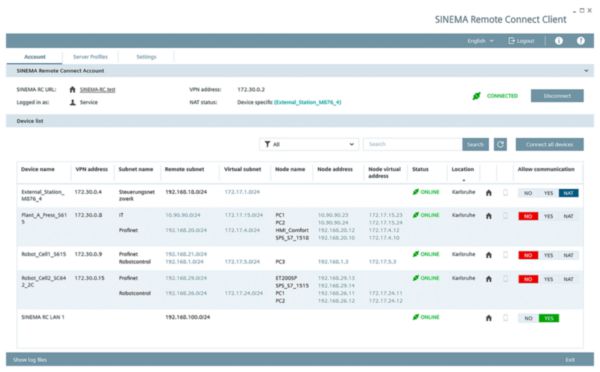Set SINEMA RC LAN 1 communication to NO
Image resolution: width=600 pixels, height=372 pixels.
[528, 318]
